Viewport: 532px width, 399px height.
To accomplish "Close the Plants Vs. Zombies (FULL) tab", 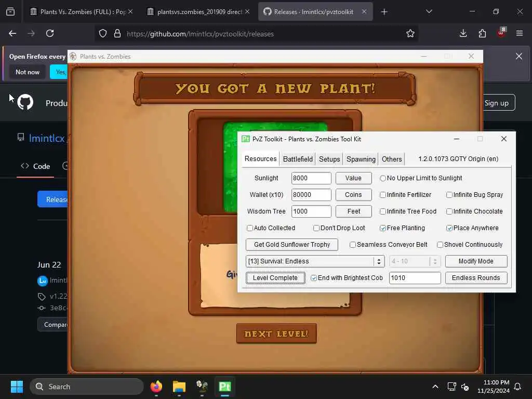I will coord(130,12).
